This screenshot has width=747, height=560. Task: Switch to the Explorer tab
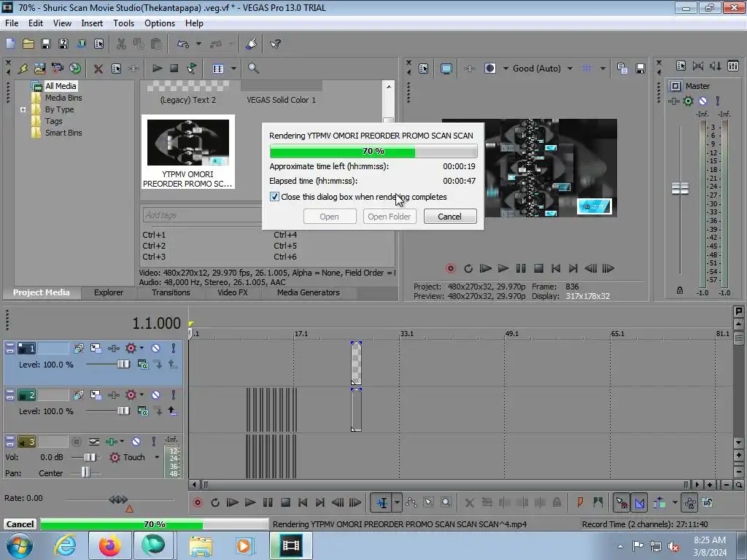click(109, 293)
